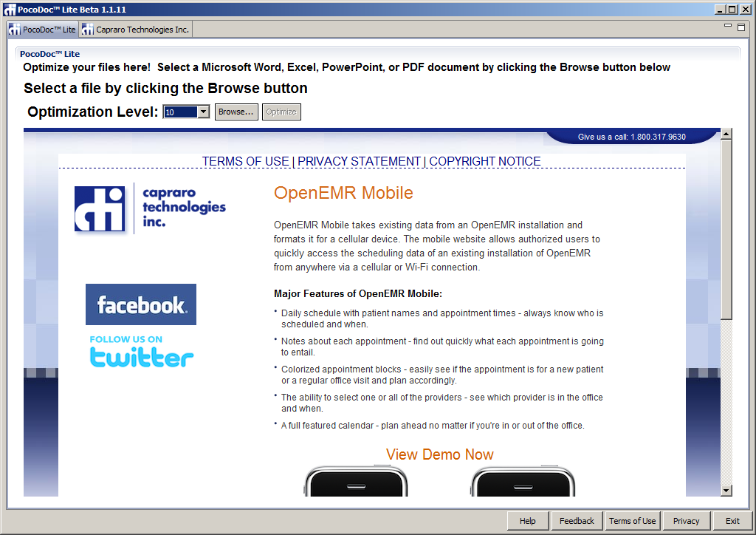Click the 'Notes about each appointment' bullet

[442, 347]
